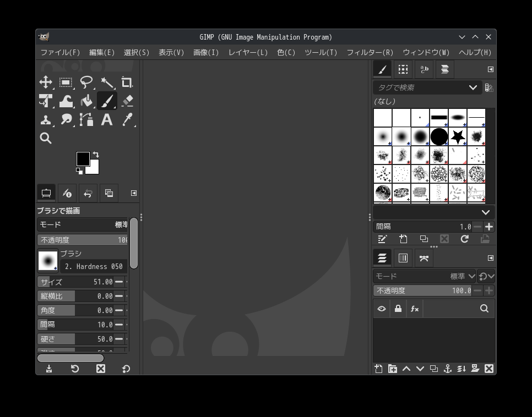
Task: Activate the Eraser tool
Action: pos(127,101)
